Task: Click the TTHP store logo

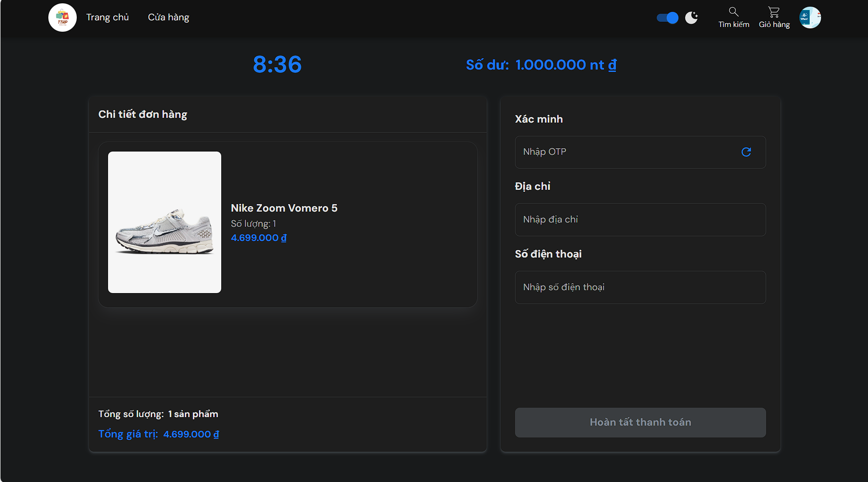Action: (62, 17)
